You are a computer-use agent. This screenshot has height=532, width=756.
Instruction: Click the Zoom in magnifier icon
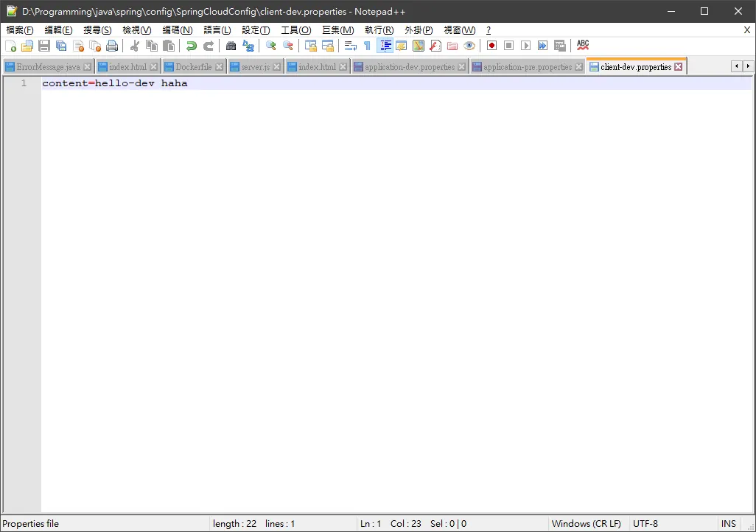click(x=271, y=46)
